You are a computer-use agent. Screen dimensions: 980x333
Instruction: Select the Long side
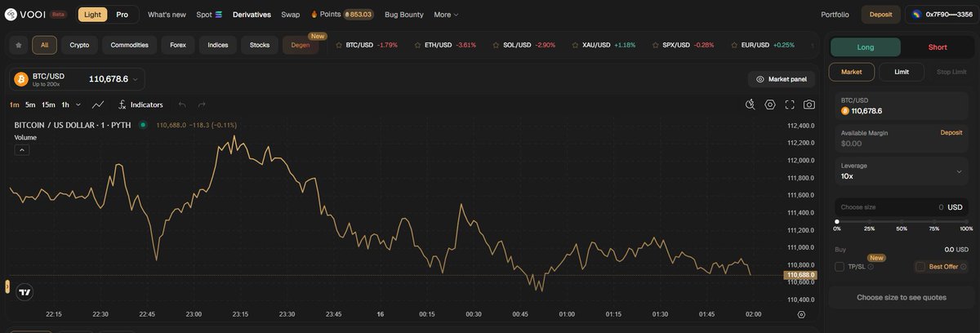coord(866,47)
